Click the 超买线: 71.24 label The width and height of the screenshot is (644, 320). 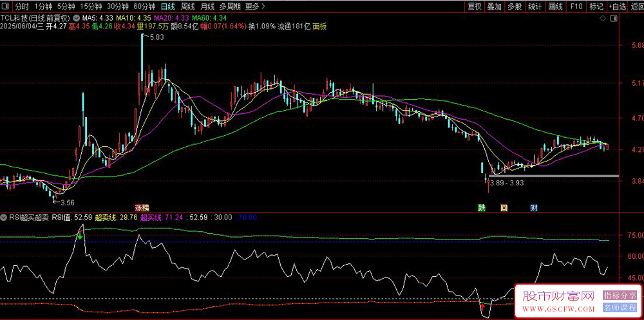162,217
